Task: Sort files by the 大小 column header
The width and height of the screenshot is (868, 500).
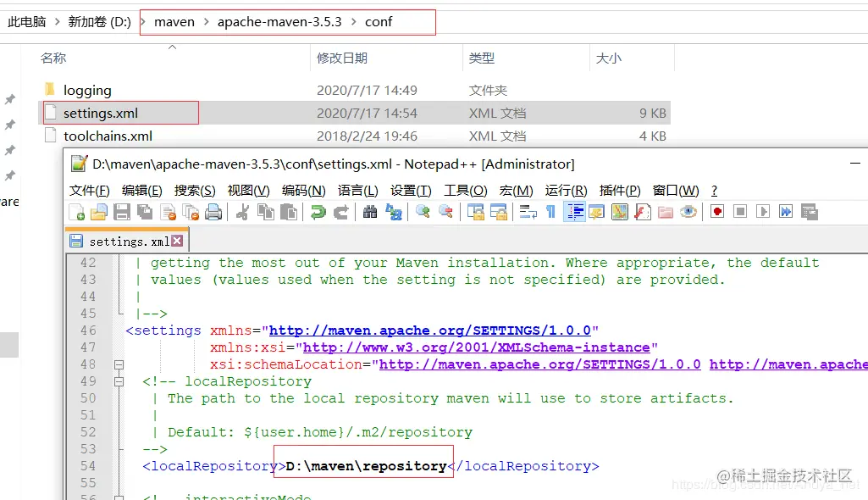Action: coord(608,58)
